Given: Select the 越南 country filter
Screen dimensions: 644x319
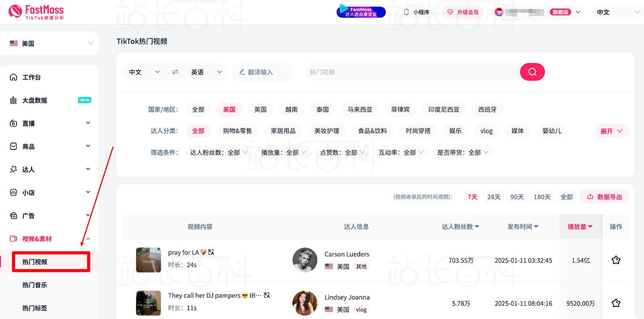Looking at the screenshot, I should tap(292, 110).
